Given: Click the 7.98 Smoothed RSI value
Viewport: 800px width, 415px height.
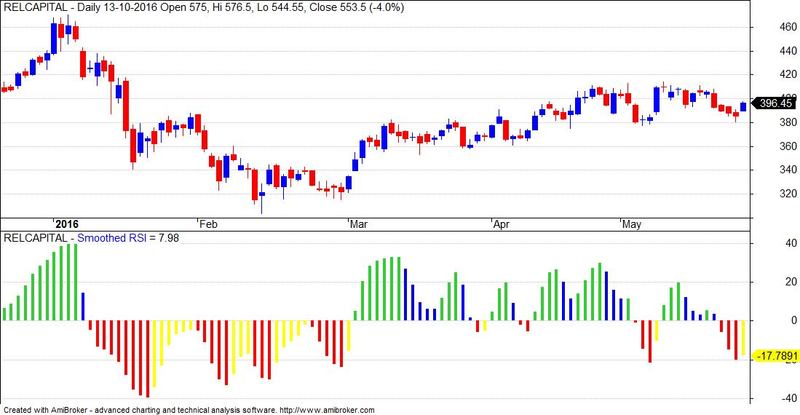Looking at the screenshot, I should point(168,238).
